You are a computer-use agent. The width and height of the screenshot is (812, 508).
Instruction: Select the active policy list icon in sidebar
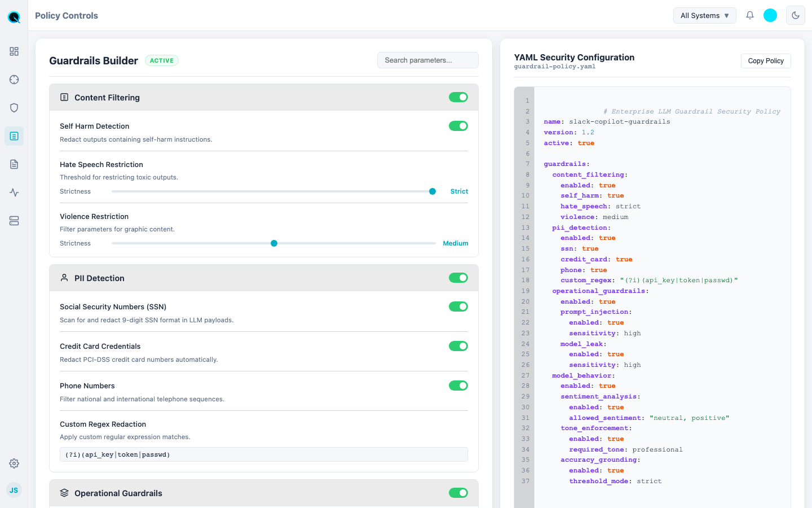(x=14, y=136)
